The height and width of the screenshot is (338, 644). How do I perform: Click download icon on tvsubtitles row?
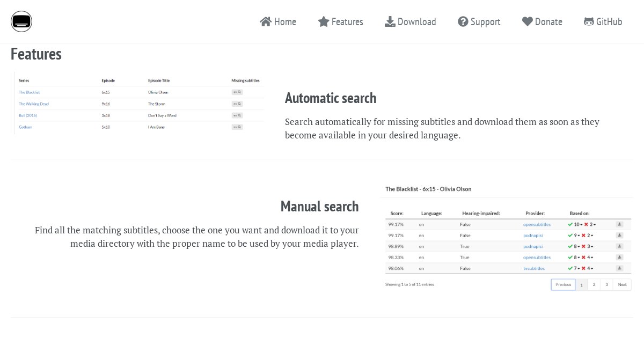(x=619, y=268)
